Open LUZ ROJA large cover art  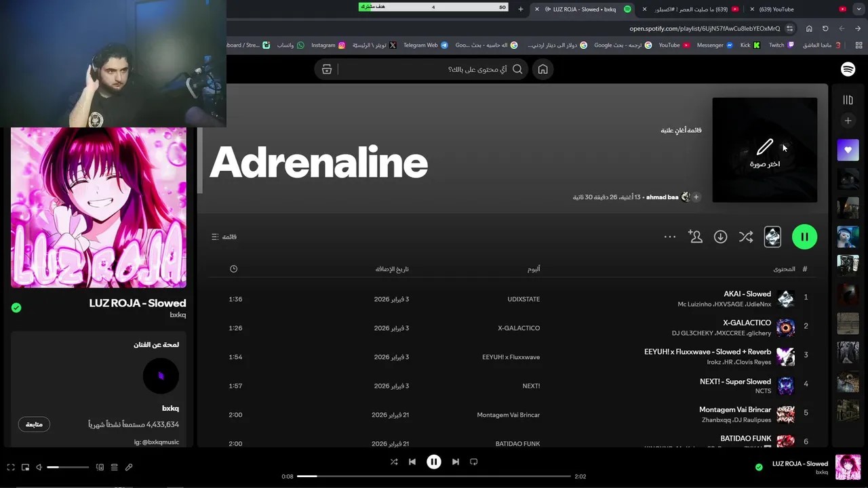click(98, 207)
